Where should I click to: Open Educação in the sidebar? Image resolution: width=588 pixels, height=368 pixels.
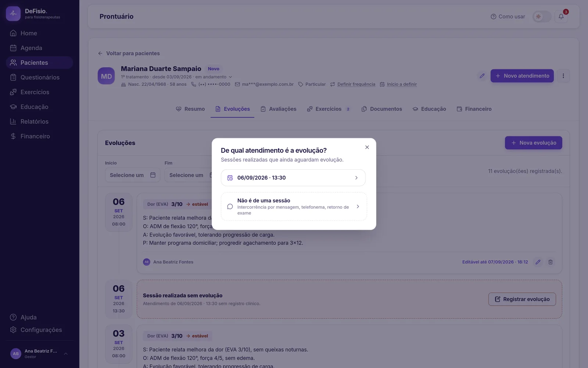click(x=40, y=107)
